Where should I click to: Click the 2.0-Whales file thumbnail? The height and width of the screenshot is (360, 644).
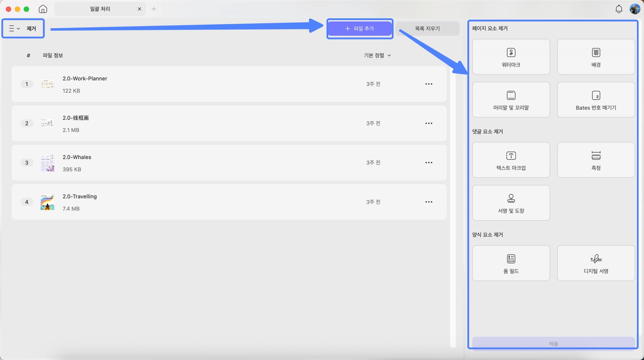pos(47,163)
